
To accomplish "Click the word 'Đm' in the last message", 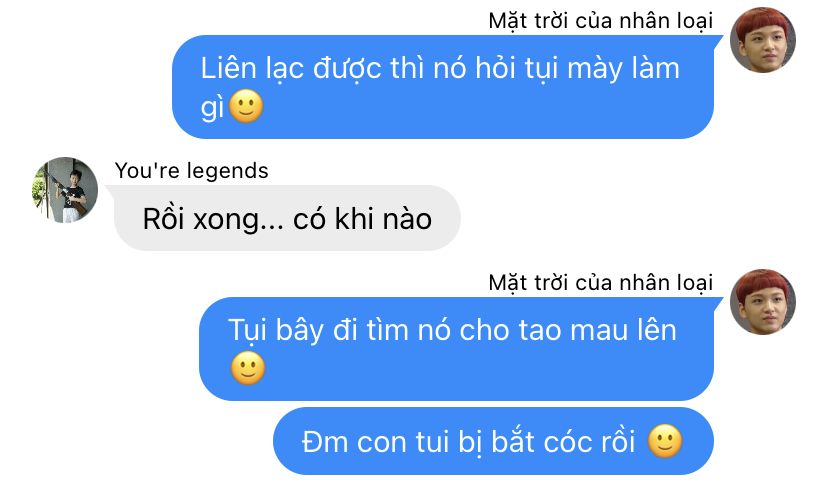I will tap(325, 442).
